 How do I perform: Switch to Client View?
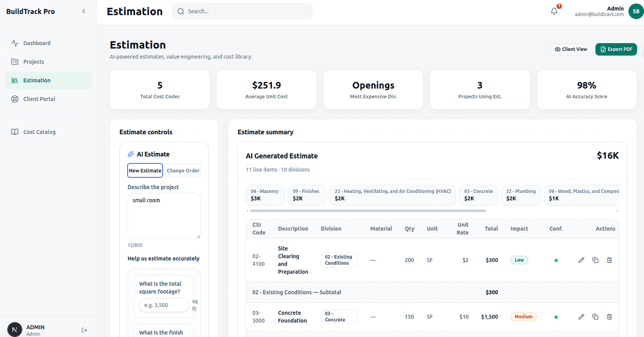point(571,49)
